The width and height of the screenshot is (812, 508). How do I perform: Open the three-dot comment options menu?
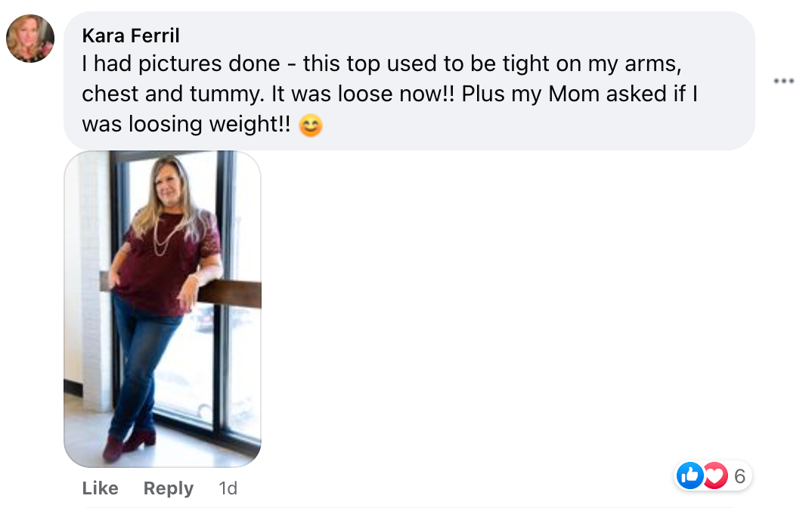783,81
